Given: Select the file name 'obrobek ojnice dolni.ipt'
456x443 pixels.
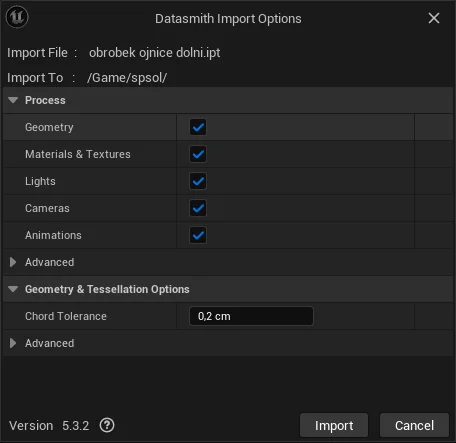Looking at the screenshot, I should tap(155, 53).
